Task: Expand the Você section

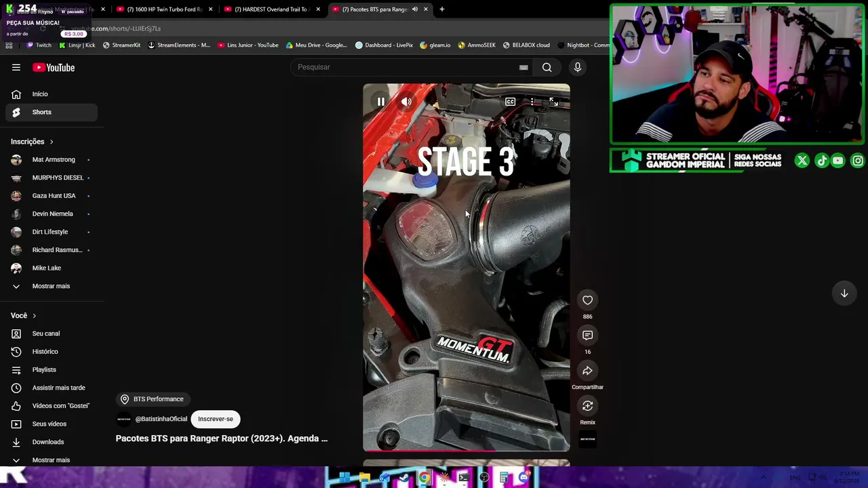Action: click(24, 316)
